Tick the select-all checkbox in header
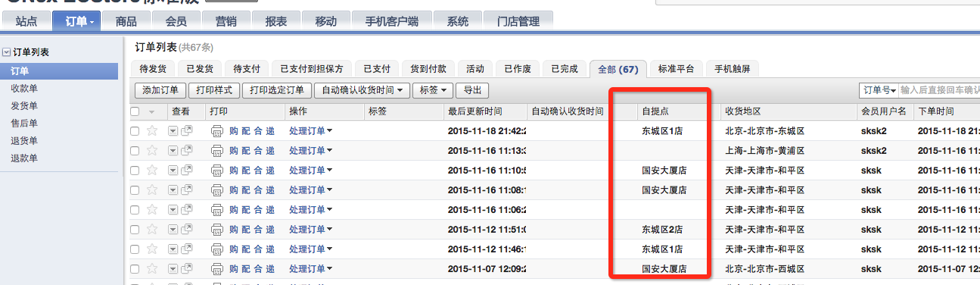The image size is (980, 285). coord(135,111)
